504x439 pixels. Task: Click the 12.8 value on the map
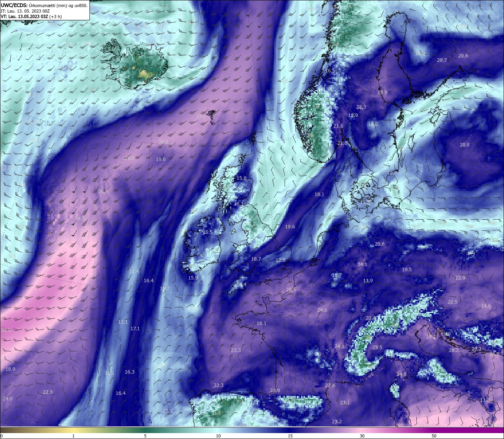tap(392, 173)
